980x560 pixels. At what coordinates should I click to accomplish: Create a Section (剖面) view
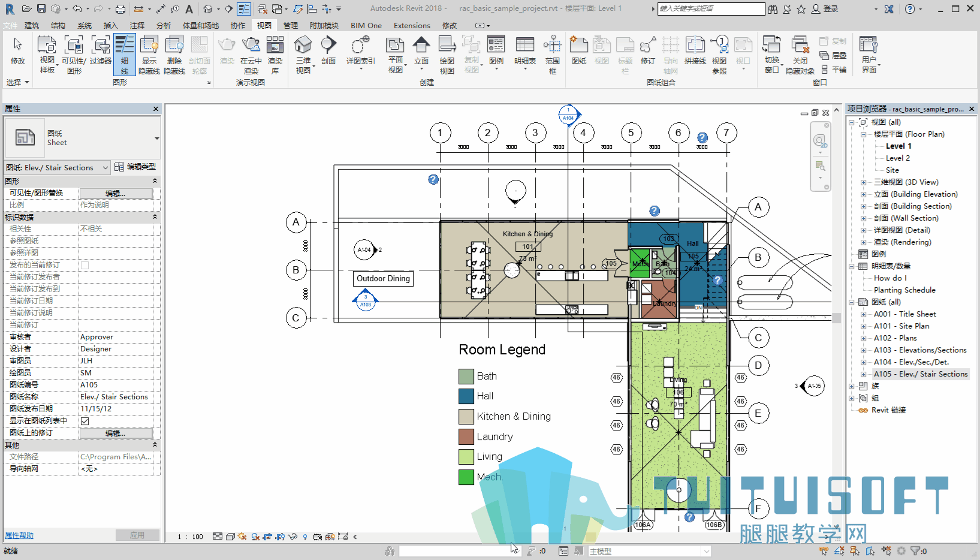(x=328, y=50)
